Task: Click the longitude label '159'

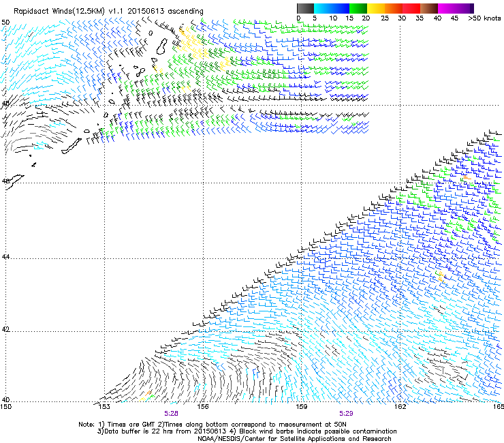Action: pos(302,407)
